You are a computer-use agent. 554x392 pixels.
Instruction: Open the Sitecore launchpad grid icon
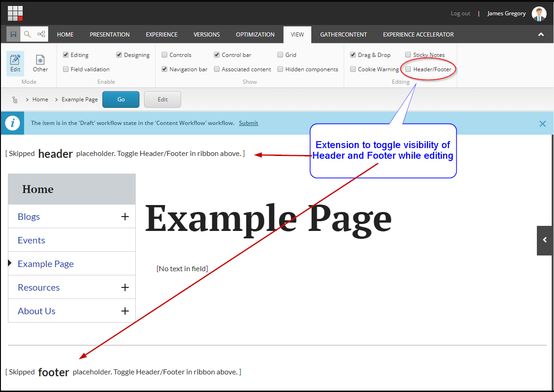pyautogui.click(x=15, y=13)
